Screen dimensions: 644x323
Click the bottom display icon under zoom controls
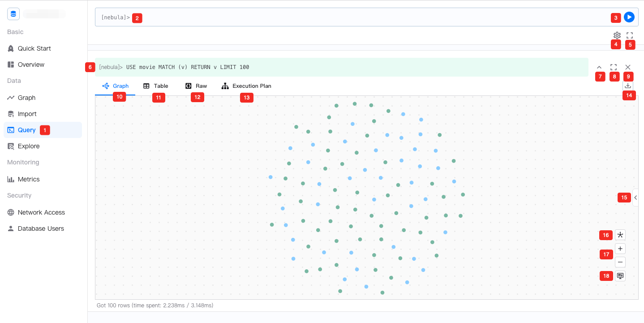[x=620, y=276]
